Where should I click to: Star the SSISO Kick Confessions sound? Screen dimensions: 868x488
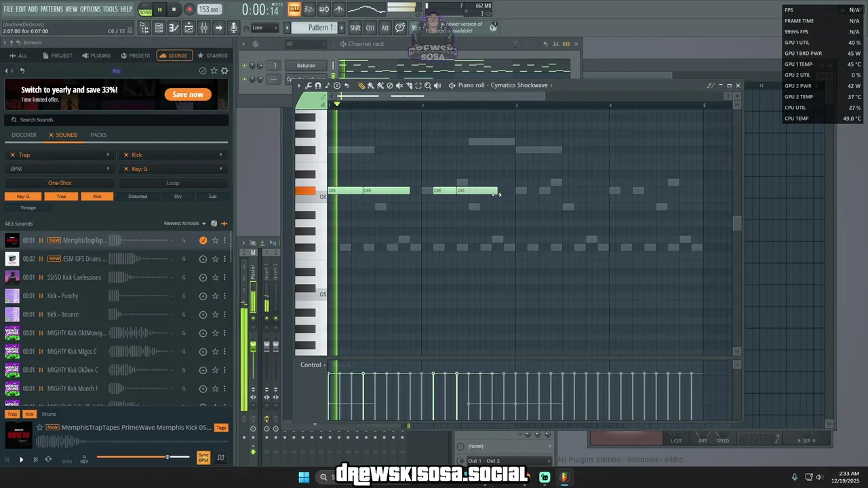click(215, 277)
